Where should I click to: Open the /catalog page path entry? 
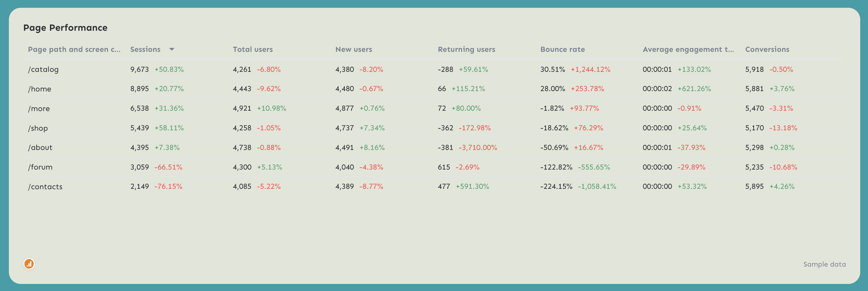pyautogui.click(x=44, y=69)
